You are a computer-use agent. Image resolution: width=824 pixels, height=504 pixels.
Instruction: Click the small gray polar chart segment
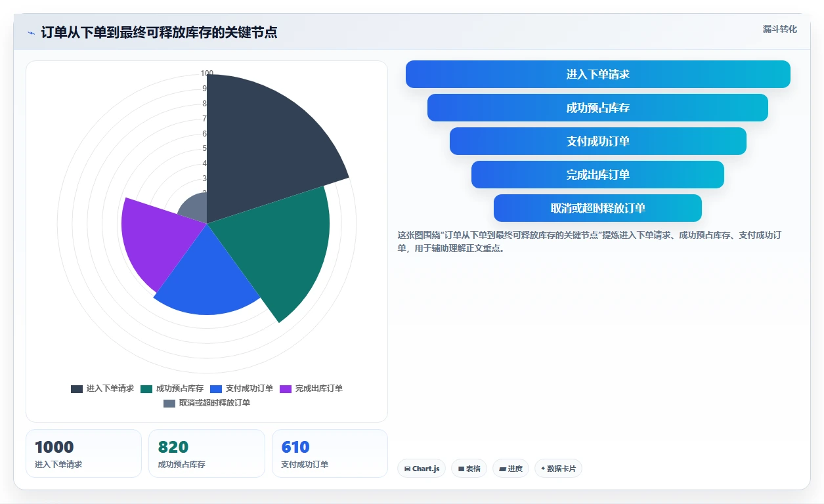[195, 209]
